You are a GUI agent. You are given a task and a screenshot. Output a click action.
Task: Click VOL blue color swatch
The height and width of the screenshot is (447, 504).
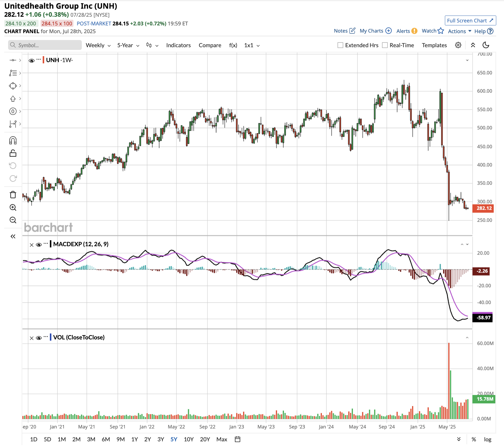click(51, 337)
